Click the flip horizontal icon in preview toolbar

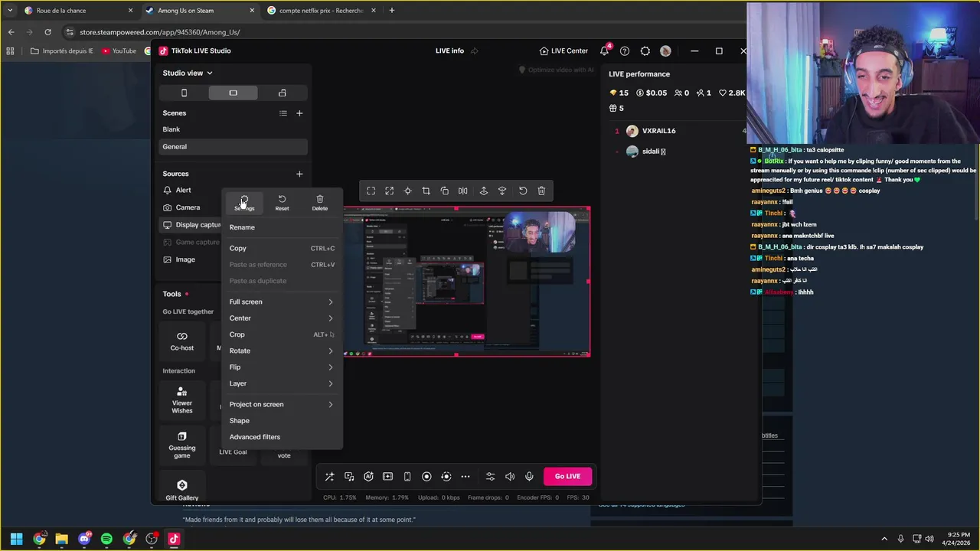pyautogui.click(x=462, y=191)
